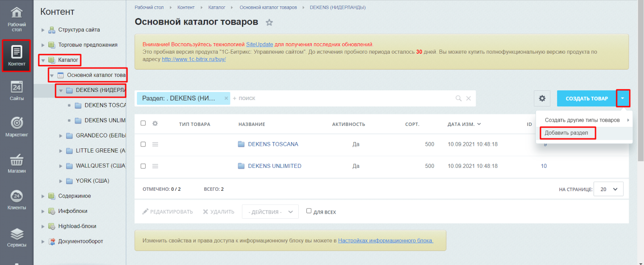Sort by ДАТА ИЗМ. column header
This screenshot has height=265, width=644.
coord(464,124)
